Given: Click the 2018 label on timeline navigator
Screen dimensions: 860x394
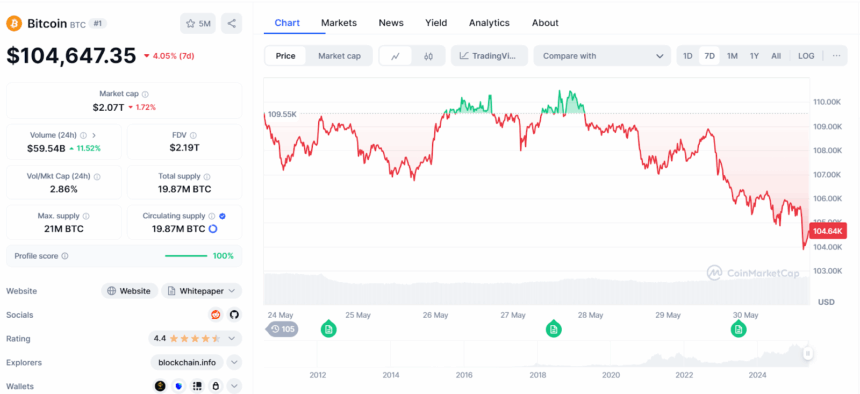Looking at the screenshot, I should 538,375.
